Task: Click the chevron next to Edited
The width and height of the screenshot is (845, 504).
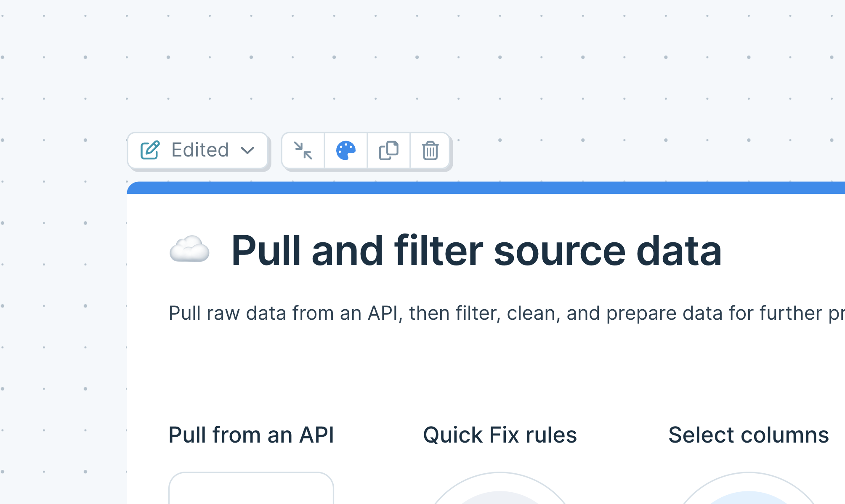Action: click(x=247, y=150)
